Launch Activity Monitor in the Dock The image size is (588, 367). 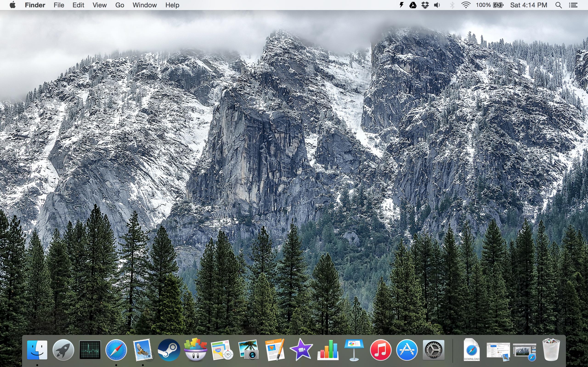[x=90, y=350]
